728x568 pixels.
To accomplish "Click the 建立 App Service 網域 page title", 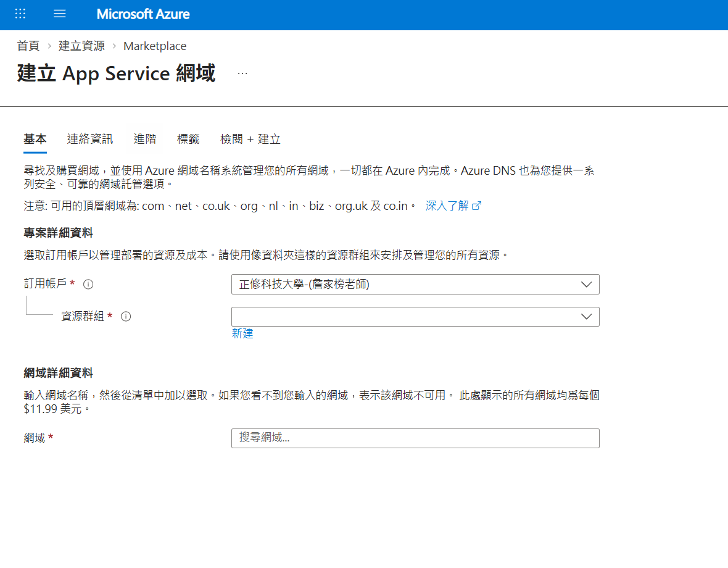I will pyautogui.click(x=116, y=73).
